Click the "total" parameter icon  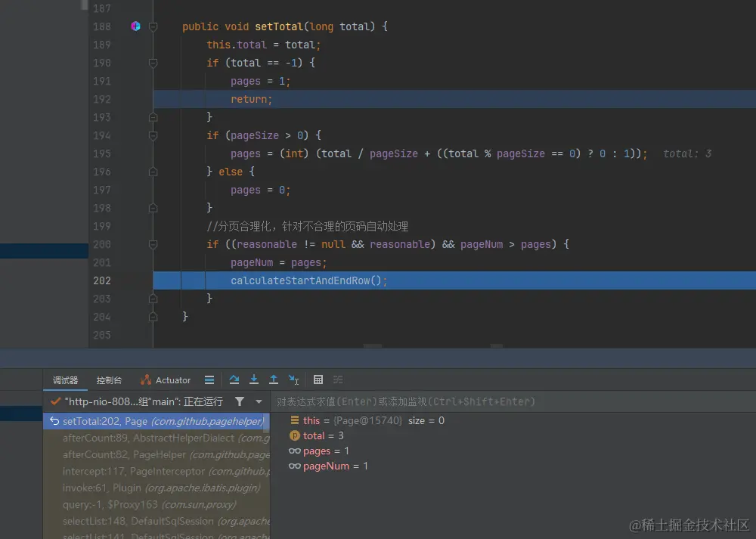pyautogui.click(x=295, y=436)
